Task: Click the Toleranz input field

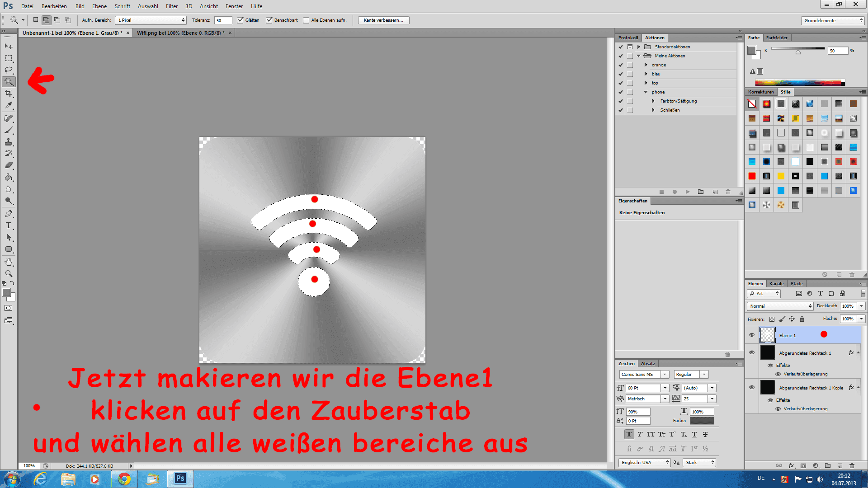Action: pyautogui.click(x=223, y=20)
